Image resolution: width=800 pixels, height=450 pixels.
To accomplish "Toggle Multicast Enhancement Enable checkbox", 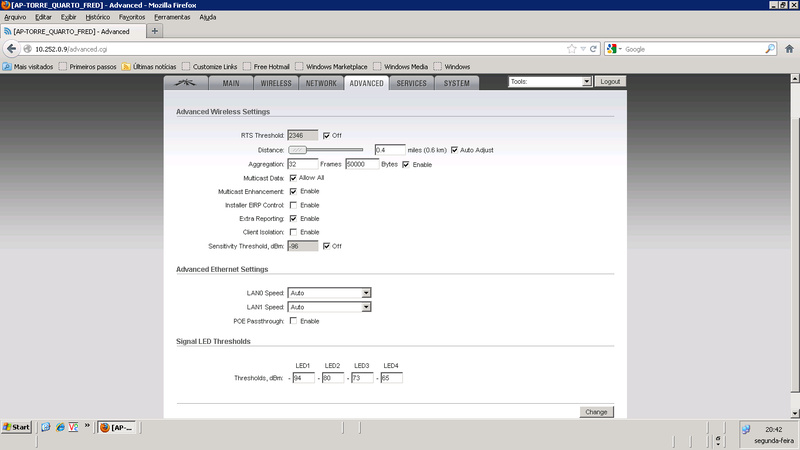I will pos(293,191).
